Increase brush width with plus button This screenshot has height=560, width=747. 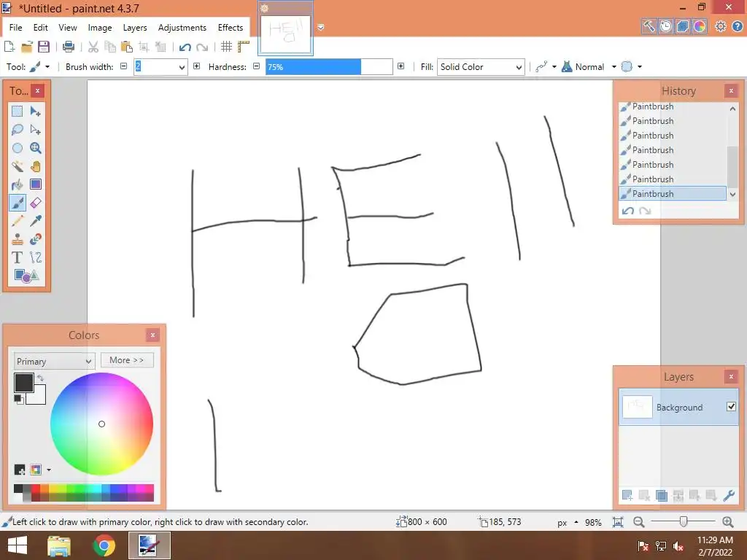coord(196,66)
